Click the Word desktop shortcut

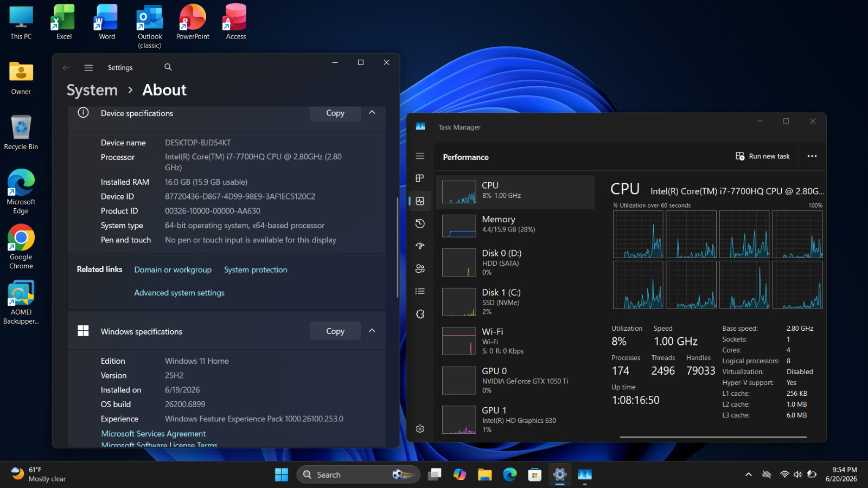pyautogui.click(x=107, y=23)
